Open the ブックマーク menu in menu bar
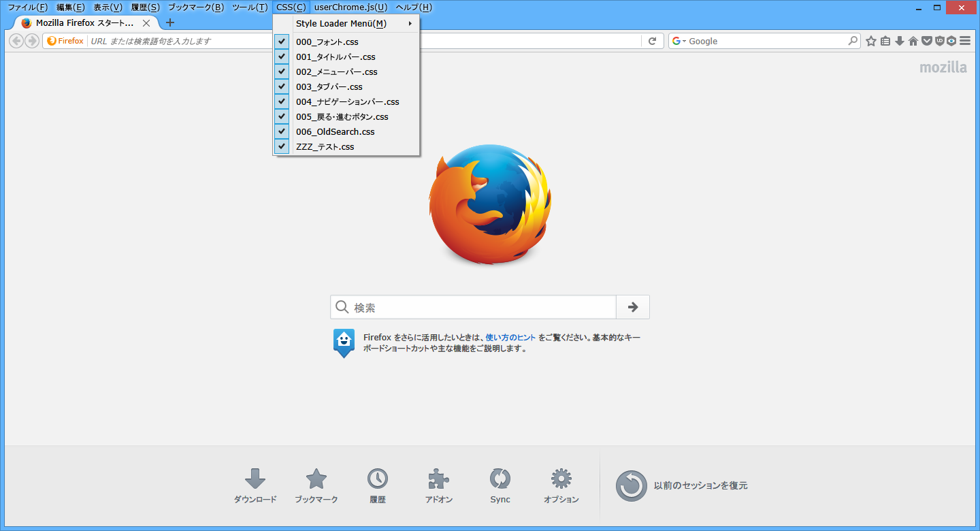This screenshot has width=980, height=531. (x=196, y=7)
